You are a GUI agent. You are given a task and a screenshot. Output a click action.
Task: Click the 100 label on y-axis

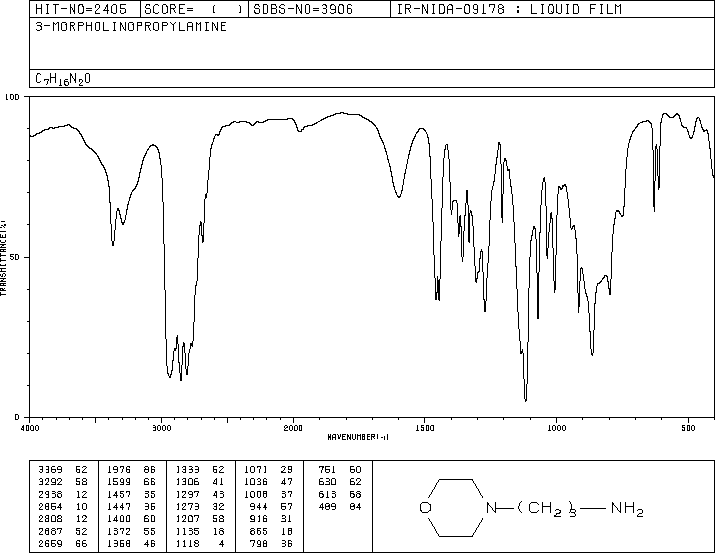[x=12, y=97]
